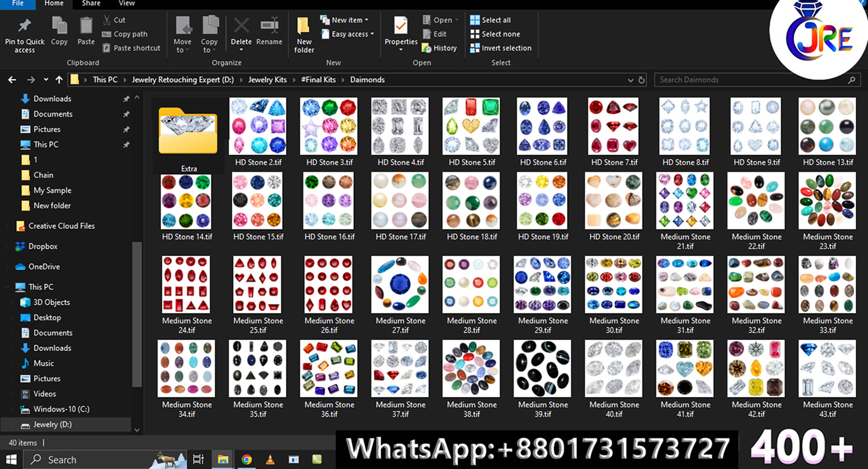Switch to the Share ribbon tab
Screen dimensions: 868x469
click(91, 3)
